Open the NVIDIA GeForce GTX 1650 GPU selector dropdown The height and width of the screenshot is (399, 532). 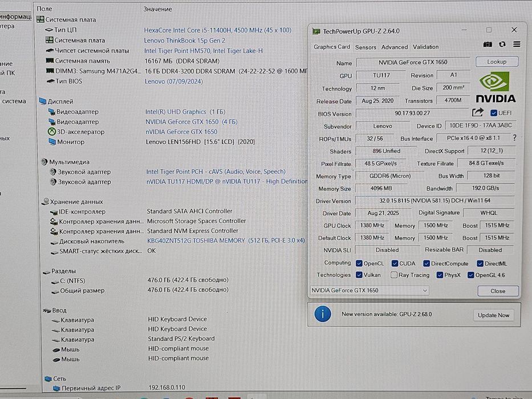369,291
